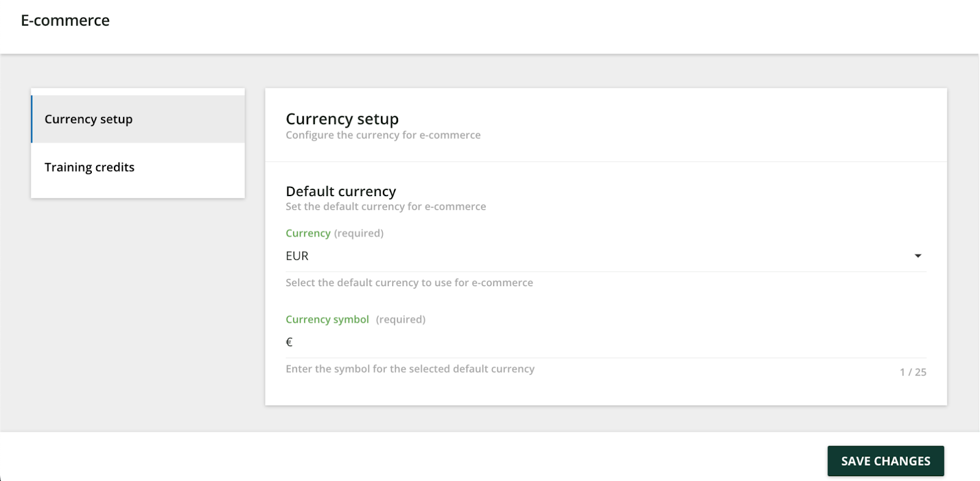Select the Currency setup sidebar item
Image resolution: width=980 pixels, height=481 pixels.
(x=138, y=119)
